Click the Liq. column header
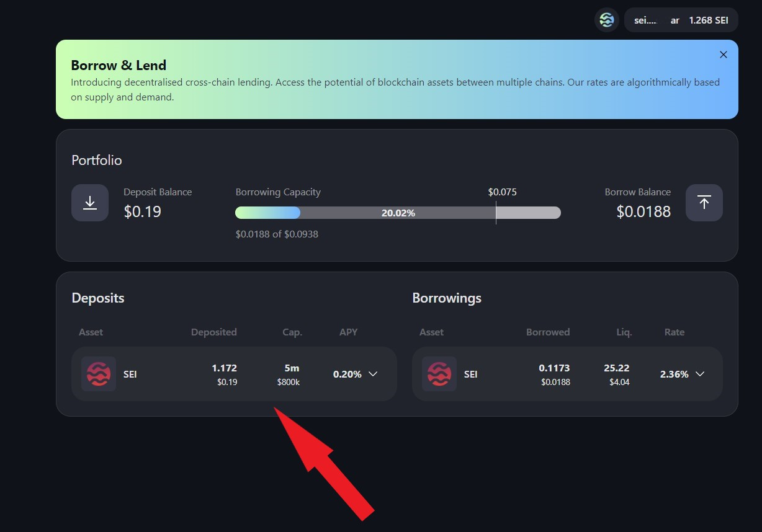The height and width of the screenshot is (532, 762). click(x=624, y=332)
